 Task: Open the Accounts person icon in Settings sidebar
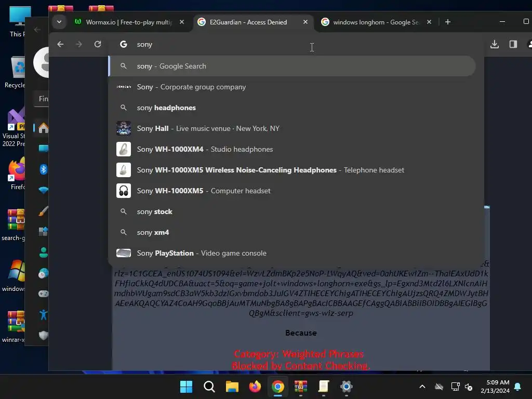44,252
